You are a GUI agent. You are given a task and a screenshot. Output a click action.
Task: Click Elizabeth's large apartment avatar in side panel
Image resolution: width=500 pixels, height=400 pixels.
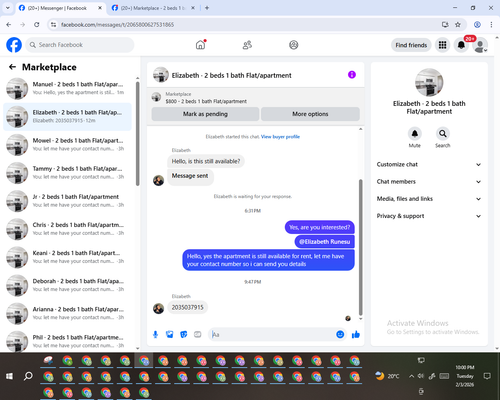click(x=429, y=82)
